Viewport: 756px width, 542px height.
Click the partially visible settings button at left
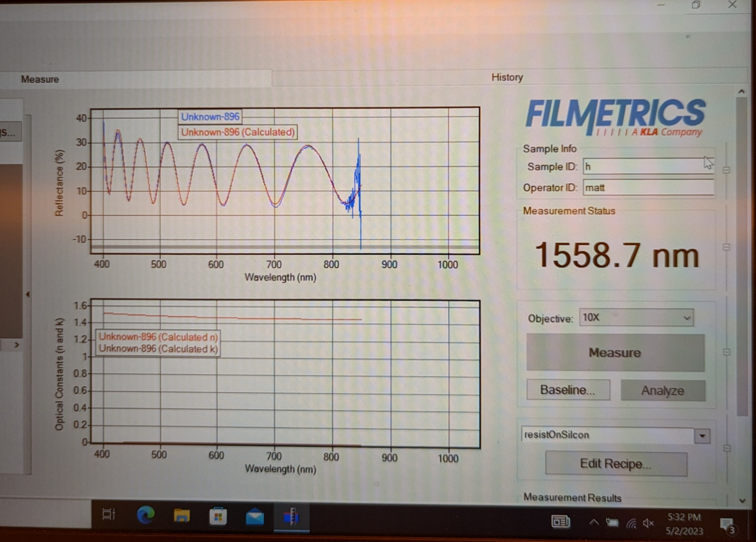[x=10, y=132]
